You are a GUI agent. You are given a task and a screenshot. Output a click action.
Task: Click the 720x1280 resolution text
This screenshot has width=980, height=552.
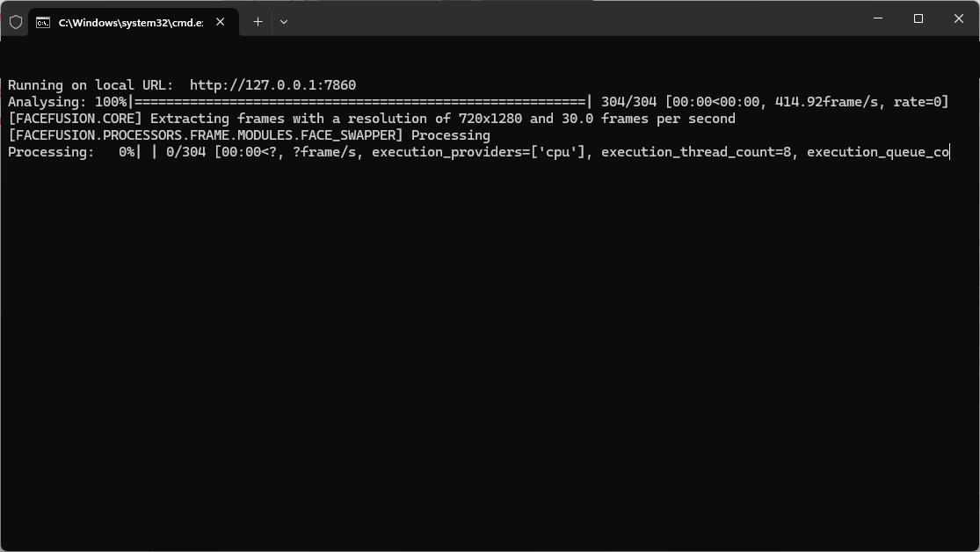point(490,119)
